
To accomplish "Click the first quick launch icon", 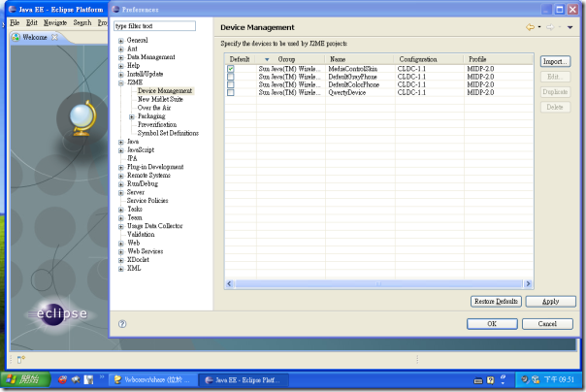I will 62,379.
